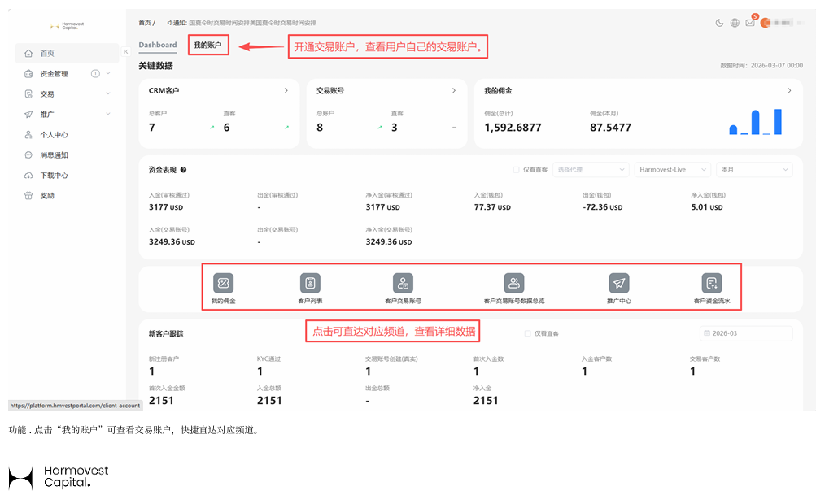Open the 2026-03 month picker field
The height and width of the screenshot is (504, 816).
click(x=746, y=333)
